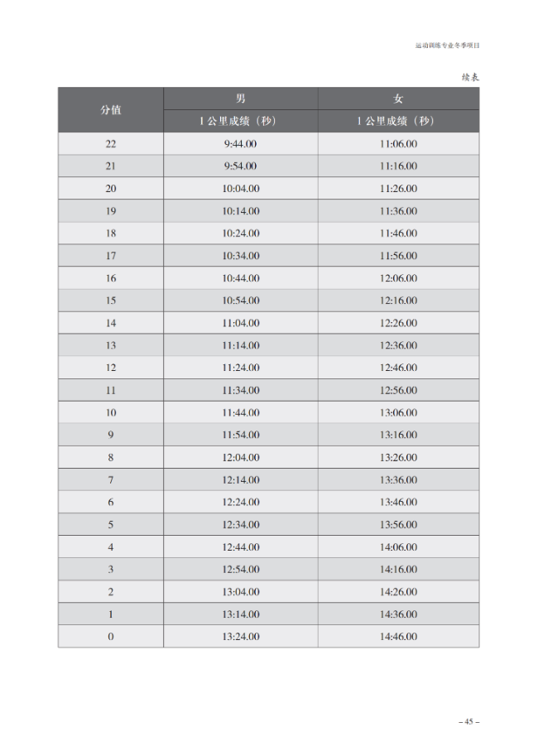Select the 女 column header cell
The image size is (538, 756).
pos(398,99)
